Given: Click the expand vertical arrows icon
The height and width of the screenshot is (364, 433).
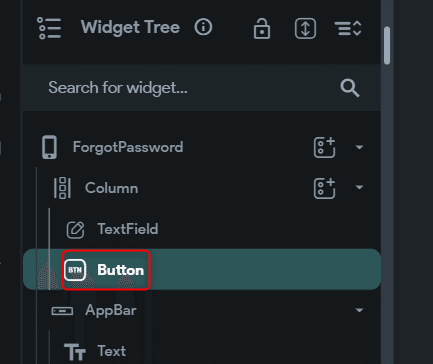Looking at the screenshot, I should (x=305, y=28).
